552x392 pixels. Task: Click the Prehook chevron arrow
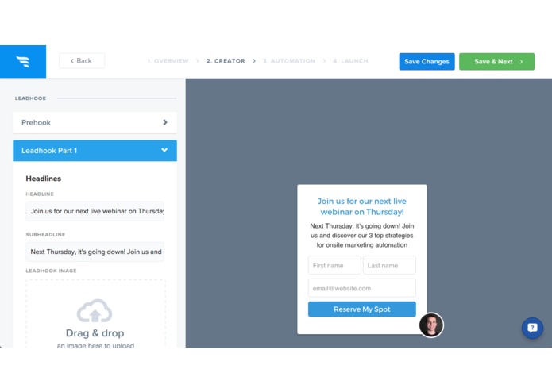164,122
